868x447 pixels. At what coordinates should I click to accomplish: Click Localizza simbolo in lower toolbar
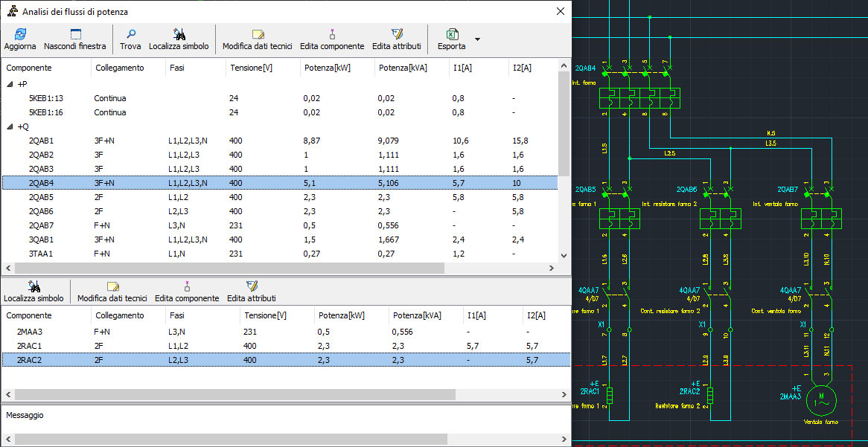tap(33, 286)
